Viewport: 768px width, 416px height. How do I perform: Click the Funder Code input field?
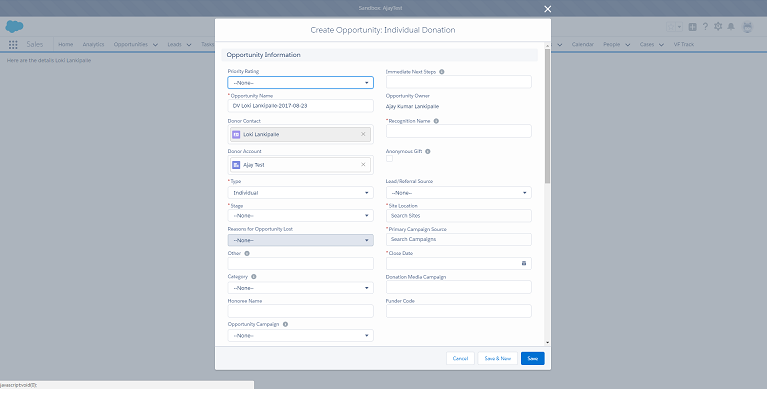click(x=458, y=311)
